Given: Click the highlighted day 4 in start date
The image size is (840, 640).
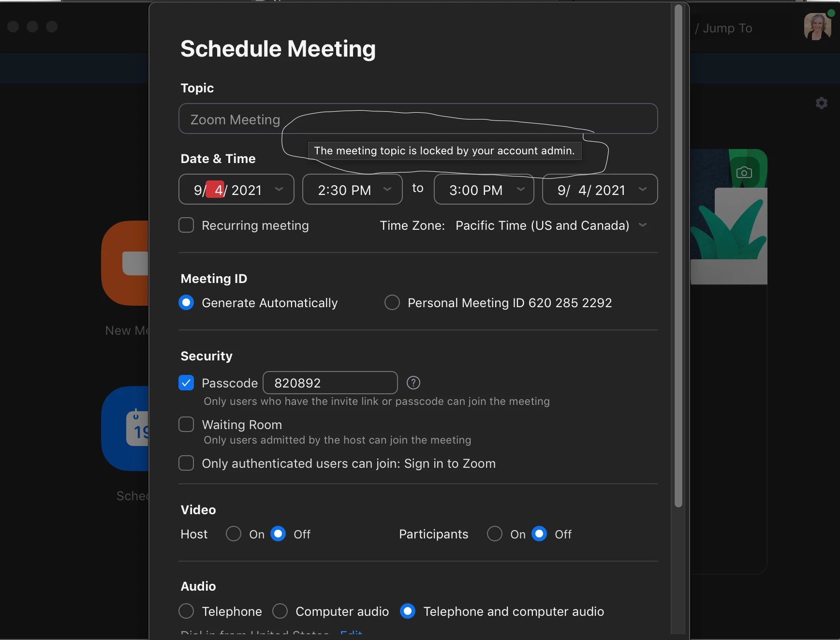Looking at the screenshot, I should [216, 190].
